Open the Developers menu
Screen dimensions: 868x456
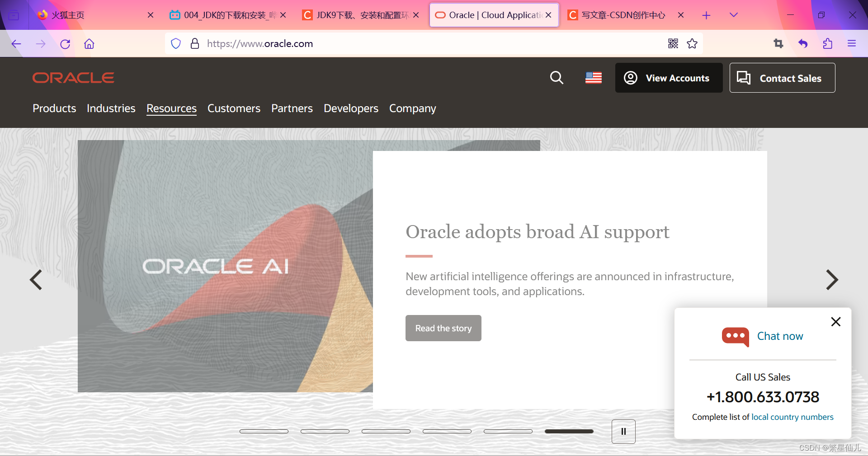tap(351, 108)
